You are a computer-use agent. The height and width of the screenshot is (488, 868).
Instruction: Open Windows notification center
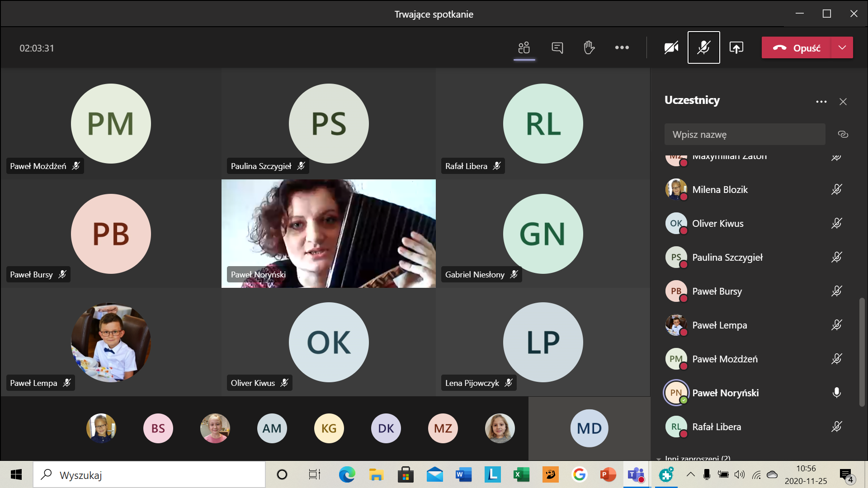pos(846,475)
